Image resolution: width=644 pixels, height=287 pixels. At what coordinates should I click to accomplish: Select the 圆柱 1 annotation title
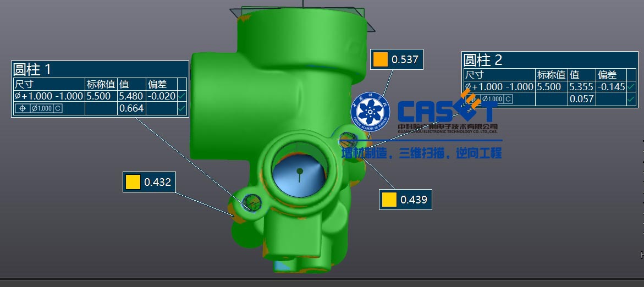32,69
